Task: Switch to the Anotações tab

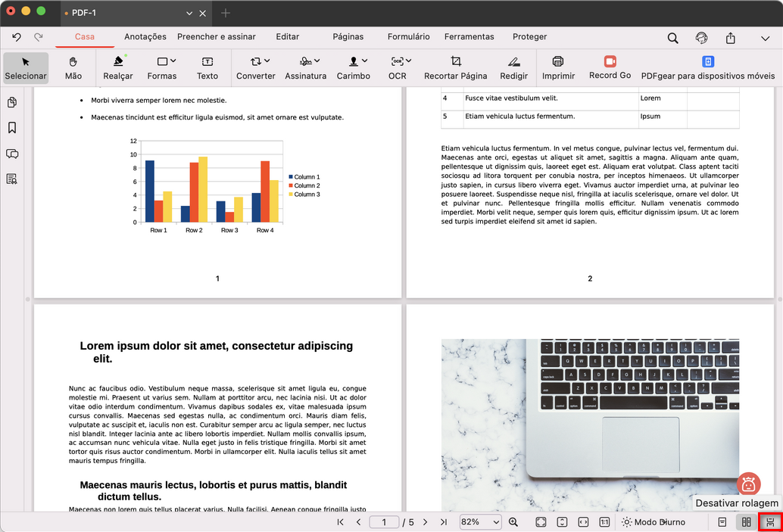Action: (x=145, y=37)
